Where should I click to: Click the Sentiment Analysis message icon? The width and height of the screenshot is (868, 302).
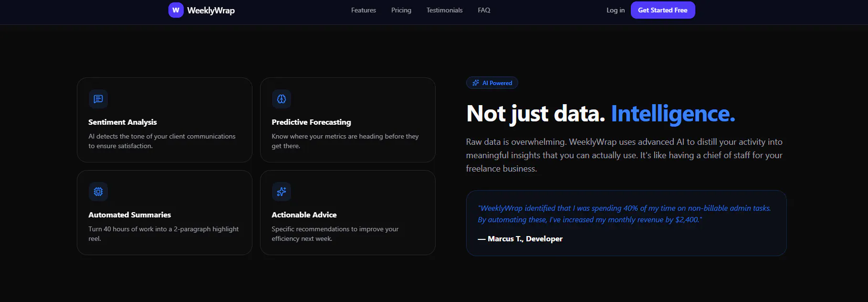(98, 99)
